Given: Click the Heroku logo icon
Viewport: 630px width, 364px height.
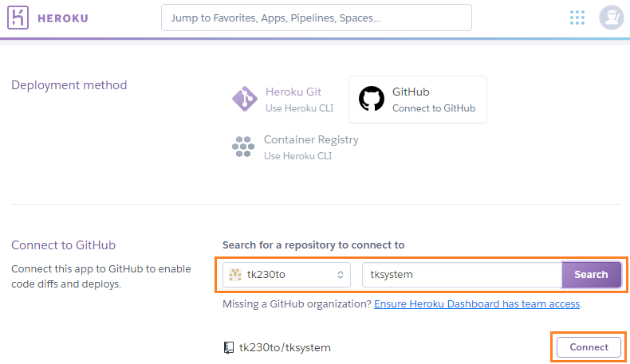Looking at the screenshot, I should (18, 18).
